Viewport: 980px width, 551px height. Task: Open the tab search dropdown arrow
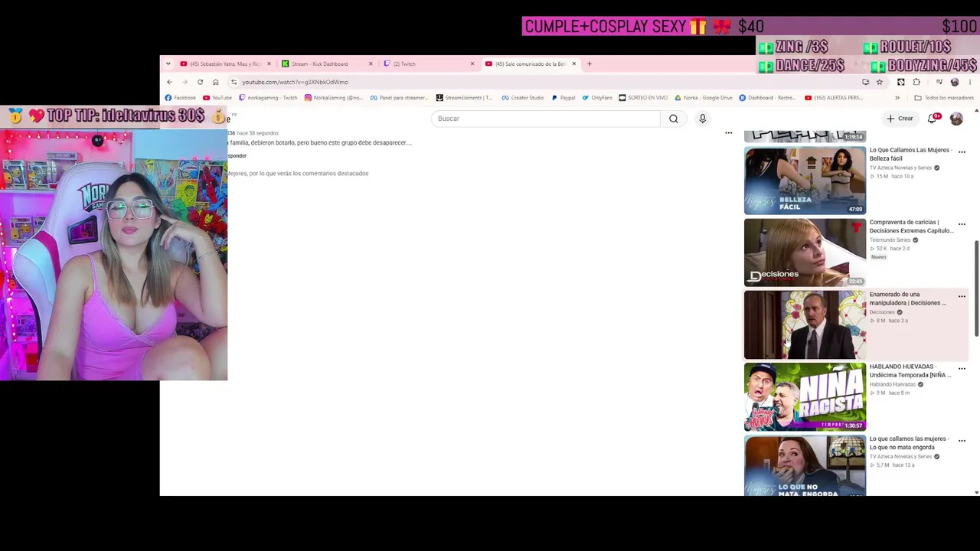[x=168, y=64]
